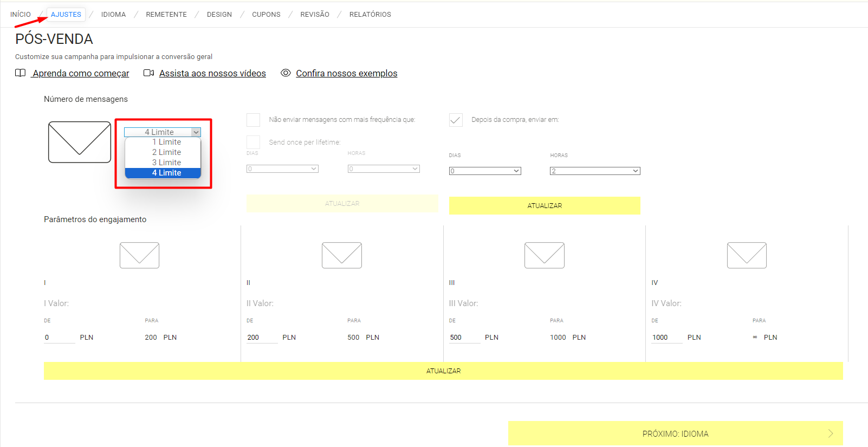This screenshot has height=447, width=868.
Task: Open the REMETENTE tab
Action: pyautogui.click(x=166, y=15)
